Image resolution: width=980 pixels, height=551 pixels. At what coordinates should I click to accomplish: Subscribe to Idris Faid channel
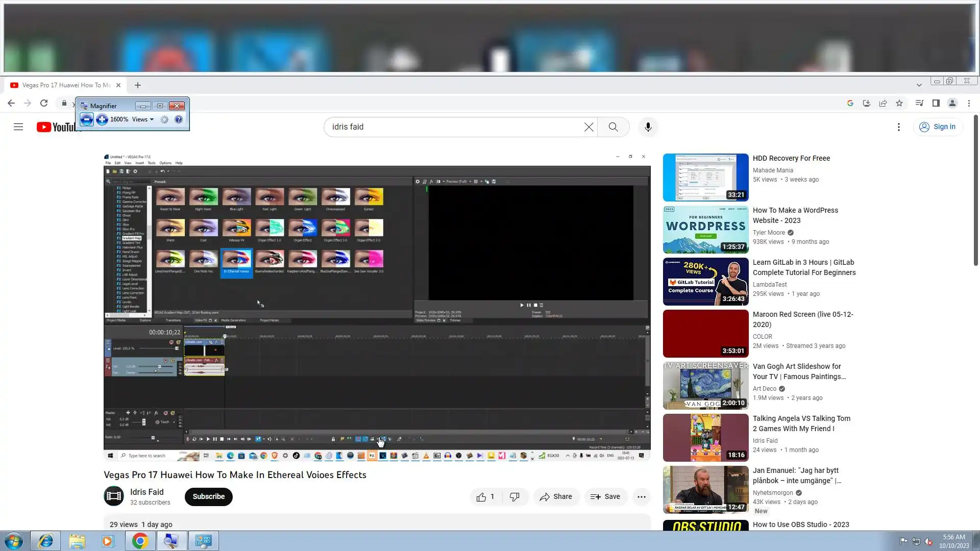(208, 496)
